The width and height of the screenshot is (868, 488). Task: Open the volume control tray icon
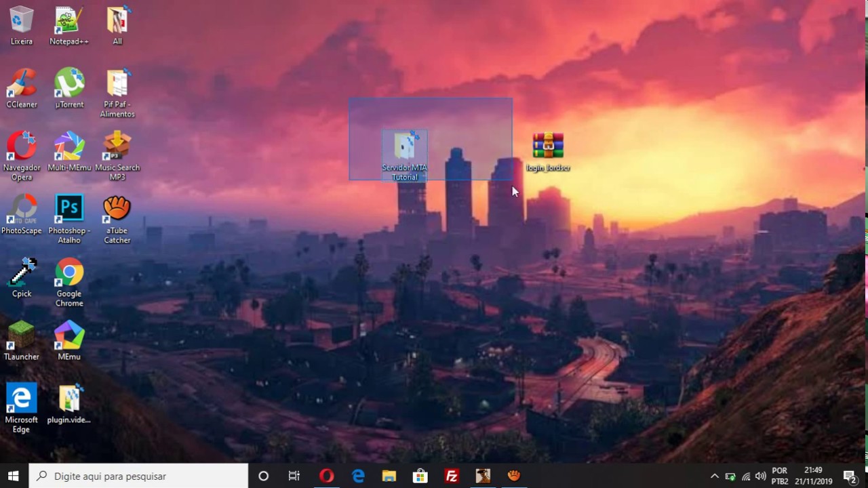click(x=761, y=476)
